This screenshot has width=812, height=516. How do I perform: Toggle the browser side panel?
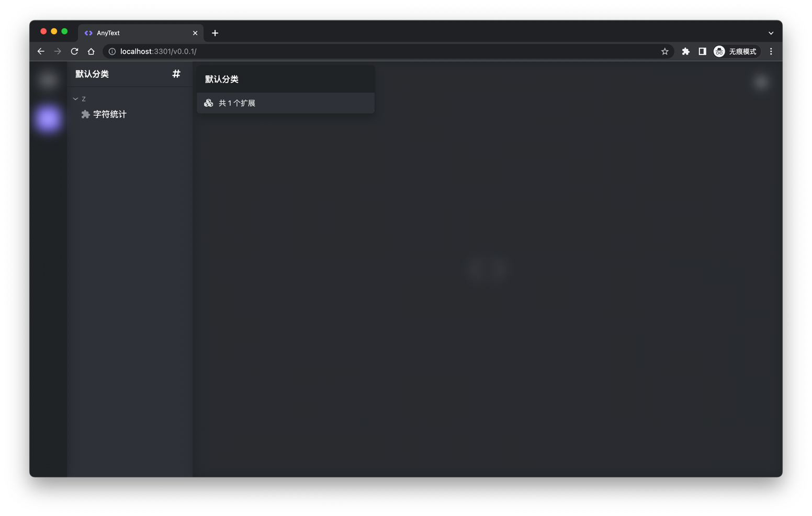click(x=702, y=51)
